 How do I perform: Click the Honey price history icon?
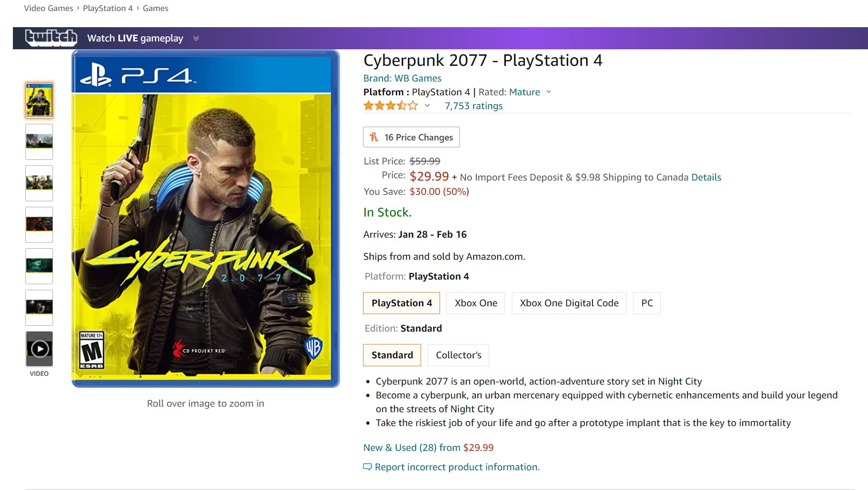[x=374, y=137]
